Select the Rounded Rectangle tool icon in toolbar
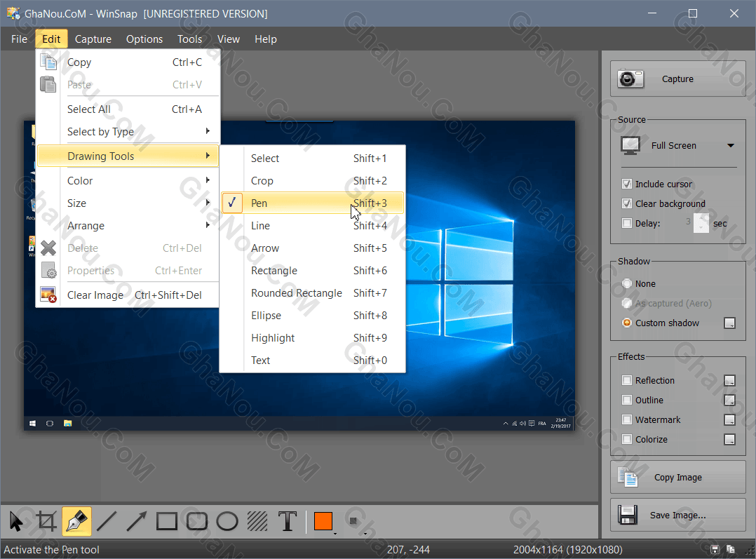The width and height of the screenshot is (756, 559). (x=196, y=521)
